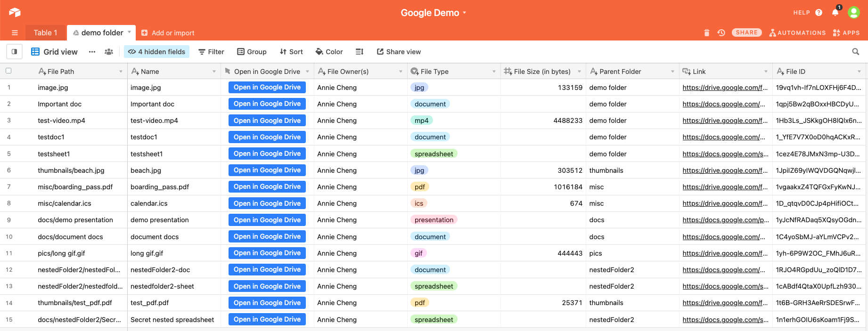Open Parent Folder column dropdown arrow
This screenshot has height=331, width=868.
click(x=672, y=72)
